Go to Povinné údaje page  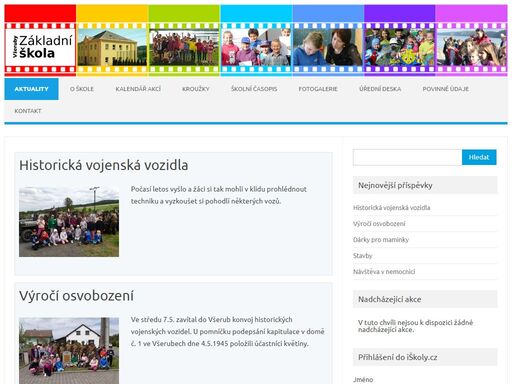446,89
